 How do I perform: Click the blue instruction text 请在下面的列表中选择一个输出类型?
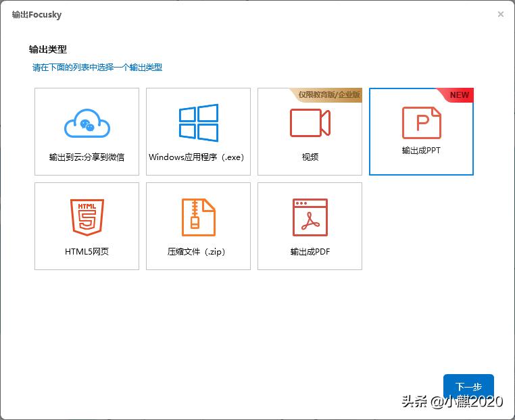pos(97,68)
